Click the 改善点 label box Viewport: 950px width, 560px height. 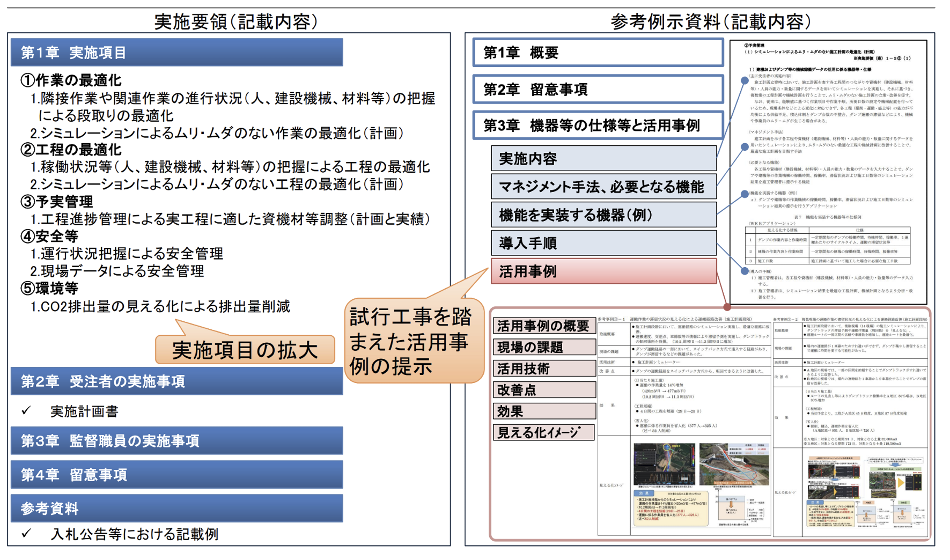[x=544, y=390]
